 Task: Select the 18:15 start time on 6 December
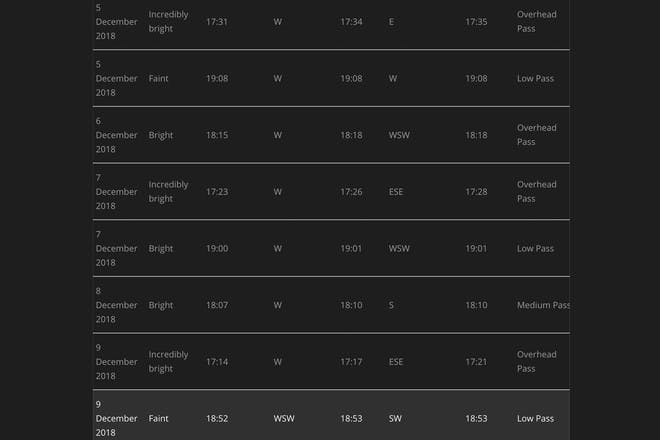coord(217,135)
